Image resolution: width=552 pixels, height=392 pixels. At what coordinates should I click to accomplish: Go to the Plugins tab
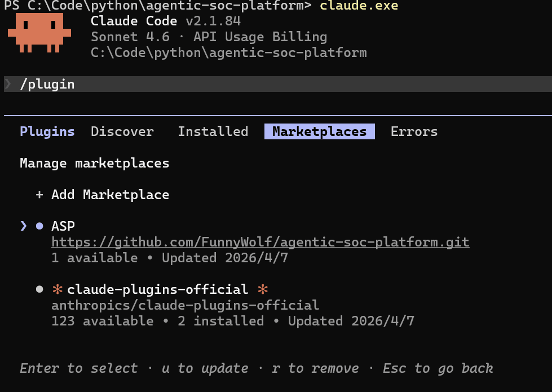[47, 131]
